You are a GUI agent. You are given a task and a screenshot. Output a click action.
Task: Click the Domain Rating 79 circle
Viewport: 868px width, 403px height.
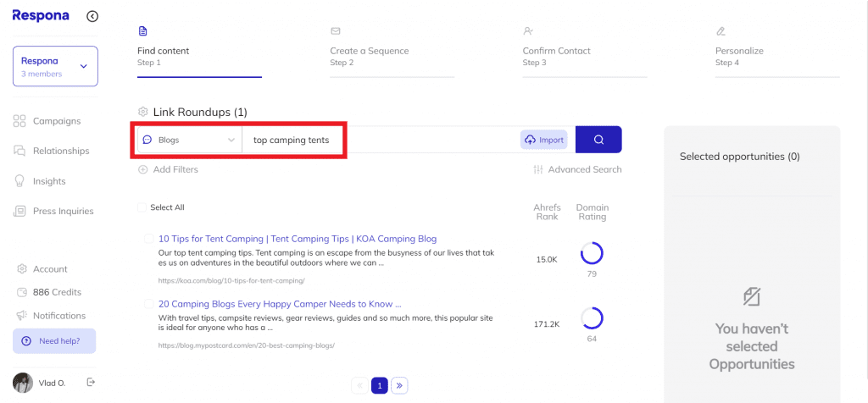click(592, 254)
